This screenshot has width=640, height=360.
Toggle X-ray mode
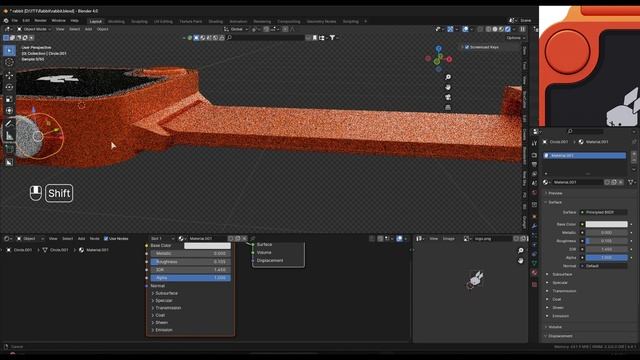tap(480, 29)
